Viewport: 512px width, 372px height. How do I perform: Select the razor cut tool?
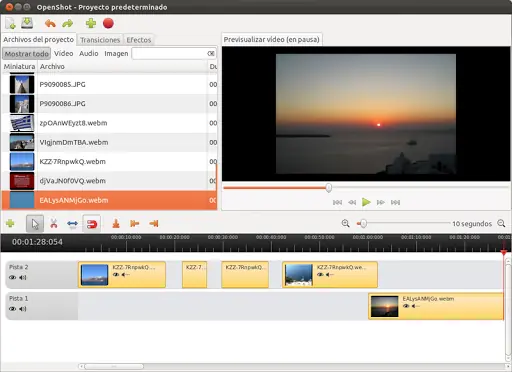point(54,223)
